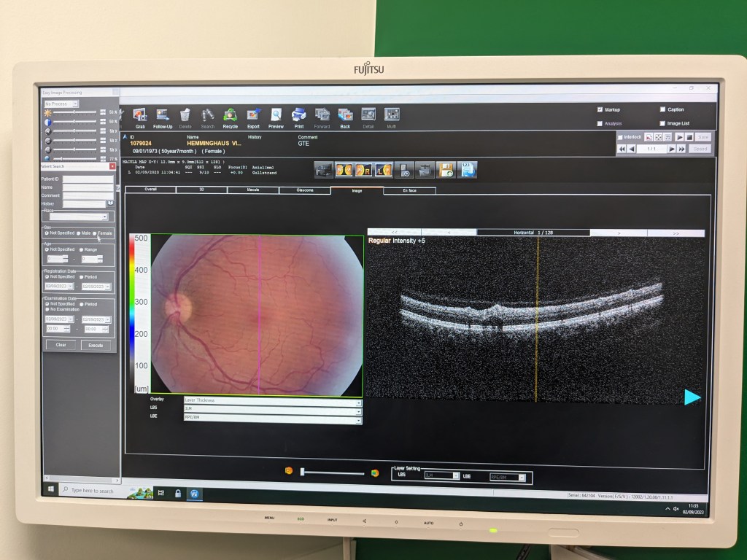This screenshot has width=747, height=560.
Task: Open Export from the toolbar
Action: [x=253, y=115]
